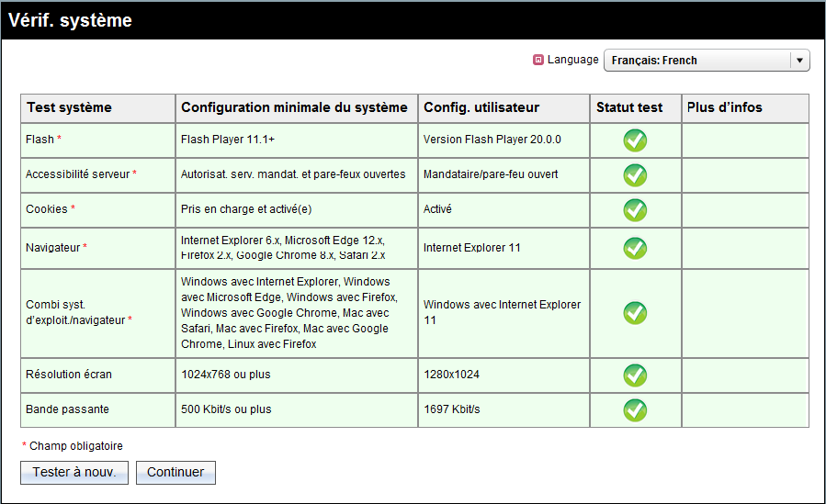This screenshot has width=826, height=504.
Task: Click the 1280x1024 cell
Action: 504,375
